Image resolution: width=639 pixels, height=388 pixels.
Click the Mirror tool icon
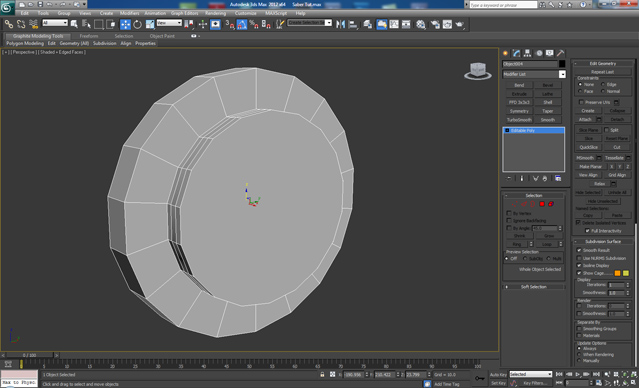[x=341, y=24]
